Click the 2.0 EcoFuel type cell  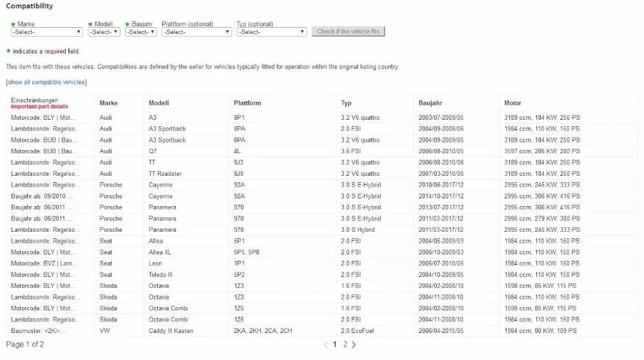(357, 331)
